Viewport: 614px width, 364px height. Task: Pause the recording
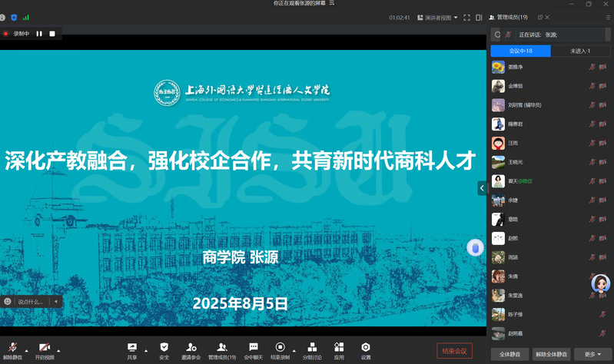coord(39,34)
